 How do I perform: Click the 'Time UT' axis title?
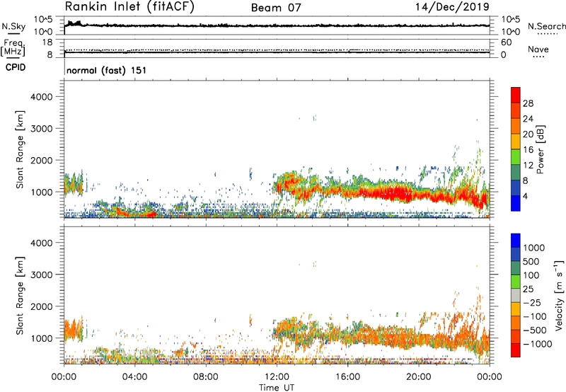(x=277, y=388)
